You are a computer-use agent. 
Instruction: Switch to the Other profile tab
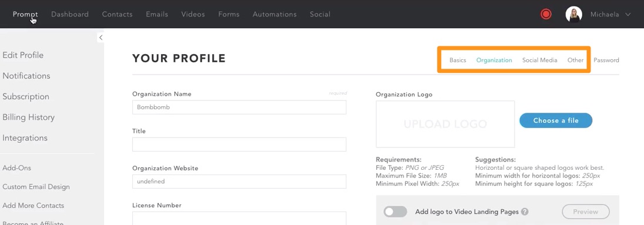pyautogui.click(x=575, y=60)
